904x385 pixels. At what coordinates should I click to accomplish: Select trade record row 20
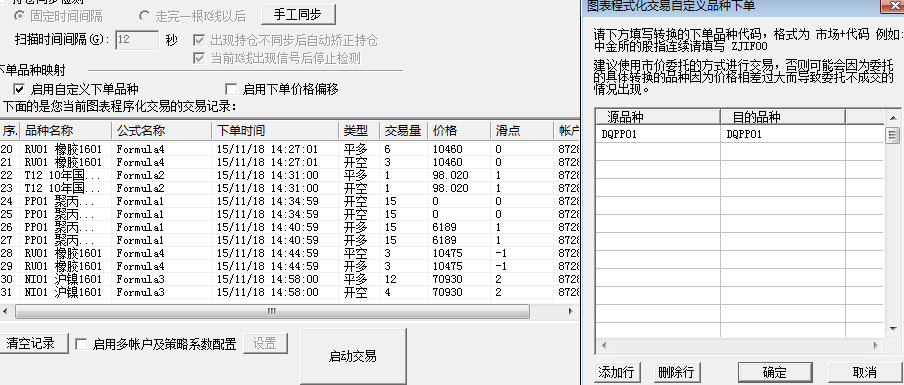[289, 149]
